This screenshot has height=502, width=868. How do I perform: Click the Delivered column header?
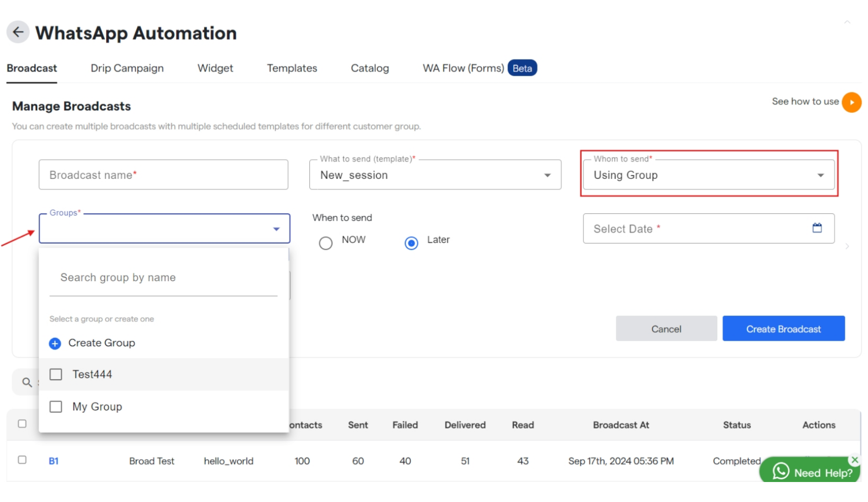pyautogui.click(x=465, y=425)
